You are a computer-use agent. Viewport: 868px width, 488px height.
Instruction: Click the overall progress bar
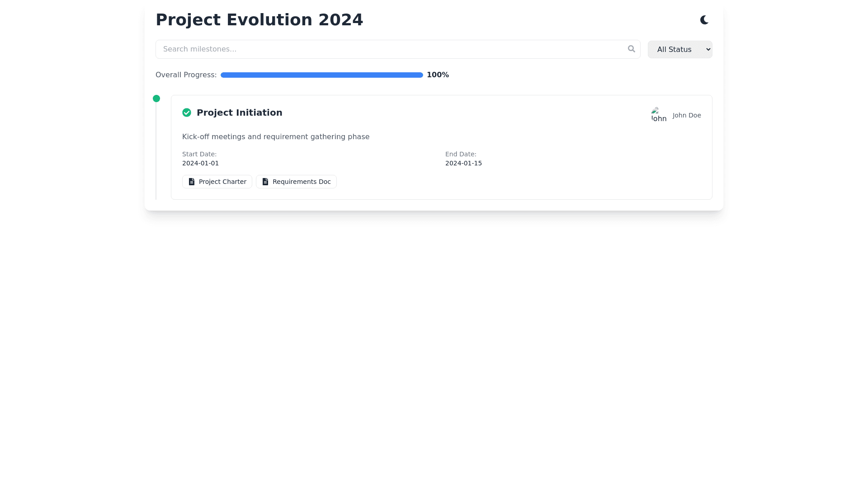pos(321,75)
